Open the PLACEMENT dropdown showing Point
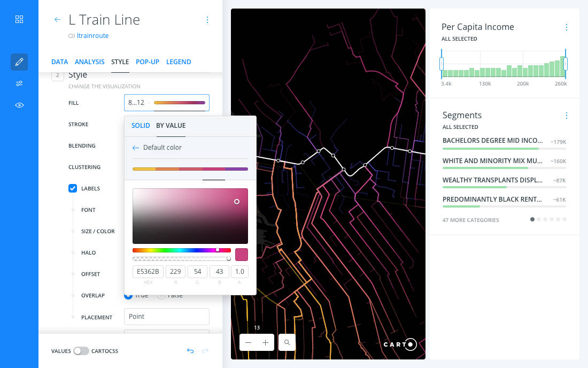Screen dimensions: 588x368 [x=166, y=317]
